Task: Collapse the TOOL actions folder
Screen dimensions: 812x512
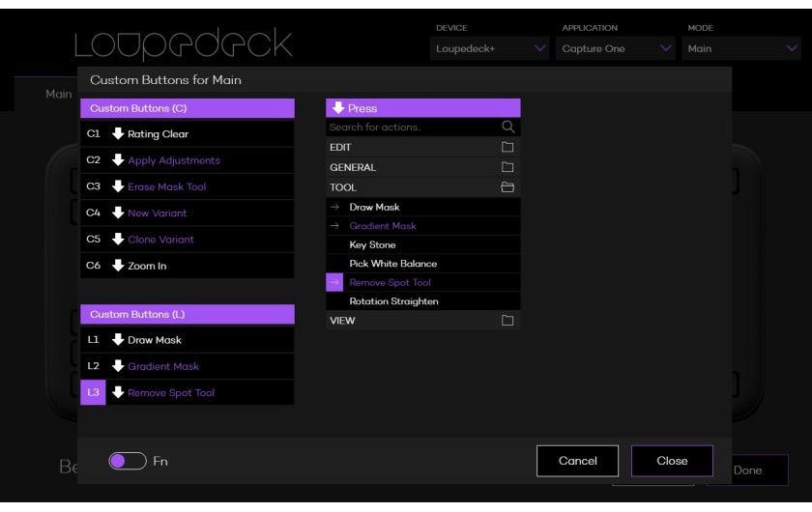Action: point(423,187)
